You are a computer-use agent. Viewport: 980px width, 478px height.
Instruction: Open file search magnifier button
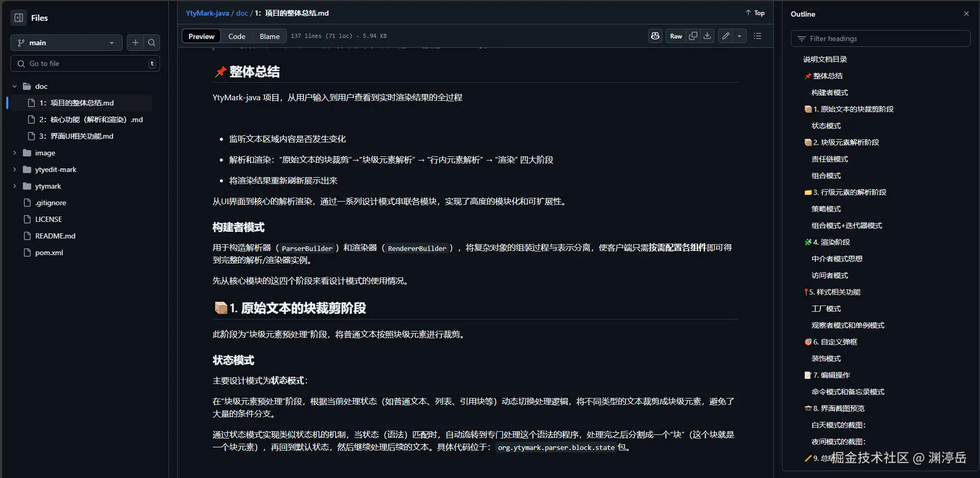tap(152, 43)
